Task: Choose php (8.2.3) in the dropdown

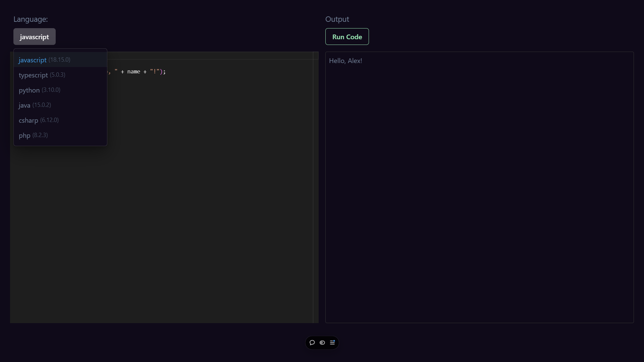Action: click(60, 135)
